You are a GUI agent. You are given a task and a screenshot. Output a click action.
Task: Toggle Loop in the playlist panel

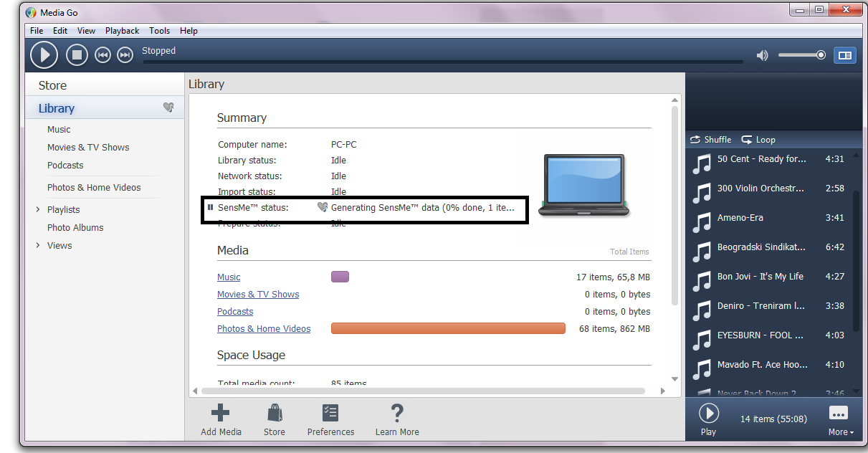758,140
